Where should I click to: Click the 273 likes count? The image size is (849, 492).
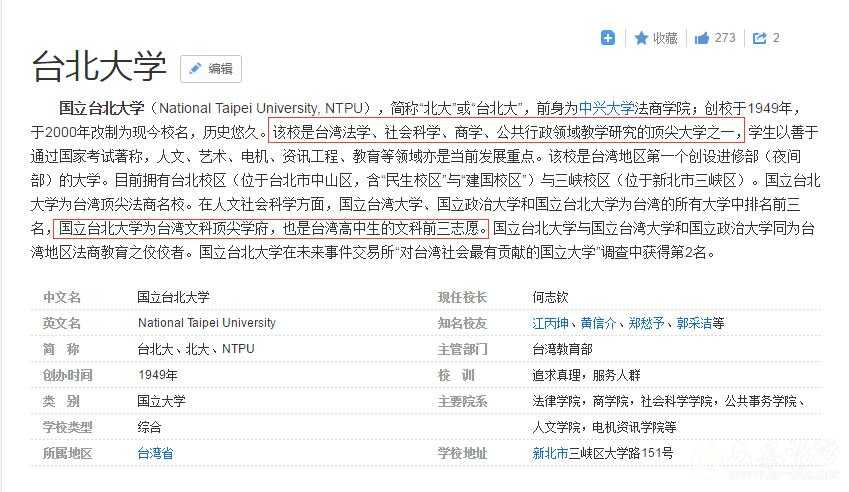pyautogui.click(x=725, y=38)
